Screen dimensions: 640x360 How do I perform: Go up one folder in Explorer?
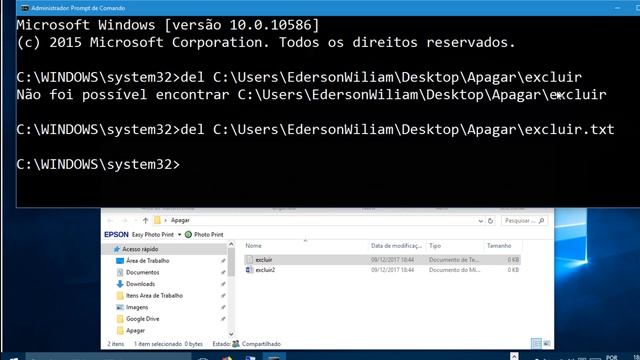[x=145, y=220]
